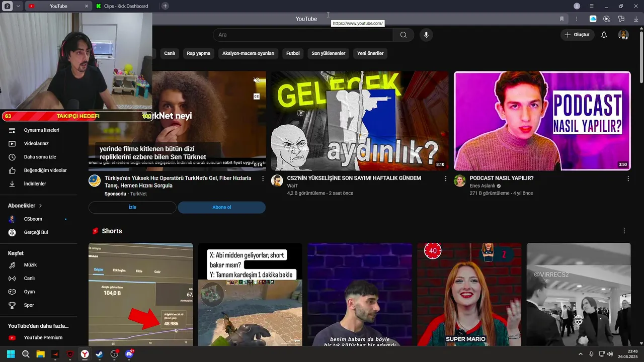Click the YouTube search magnifier button
644x362 pixels.
click(404, 35)
